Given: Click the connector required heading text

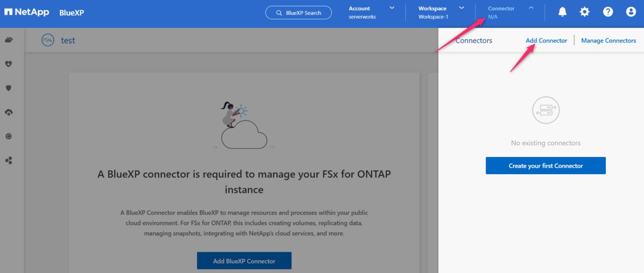Looking at the screenshot, I should 244,182.
